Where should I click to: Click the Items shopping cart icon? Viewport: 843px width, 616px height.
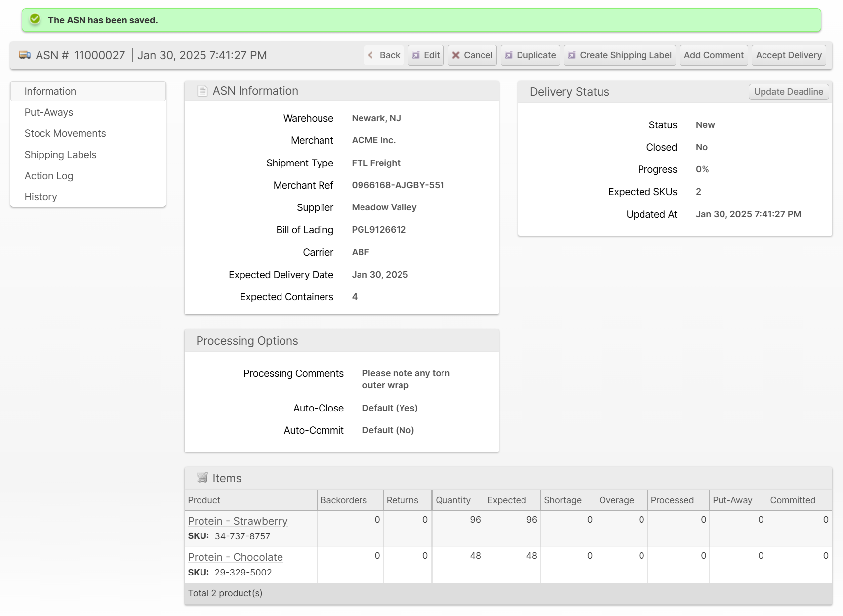(202, 477)
